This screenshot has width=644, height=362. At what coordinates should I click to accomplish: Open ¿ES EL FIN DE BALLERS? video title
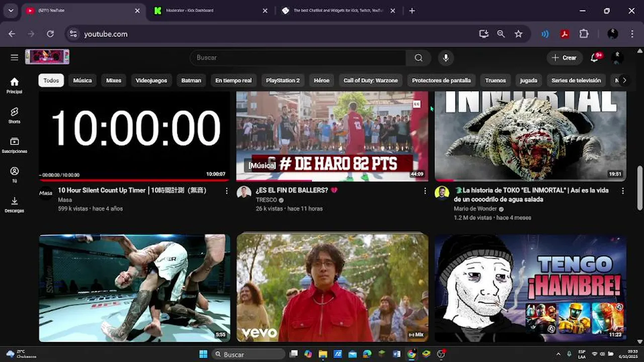pyautogui.click(x=296, y=191)
